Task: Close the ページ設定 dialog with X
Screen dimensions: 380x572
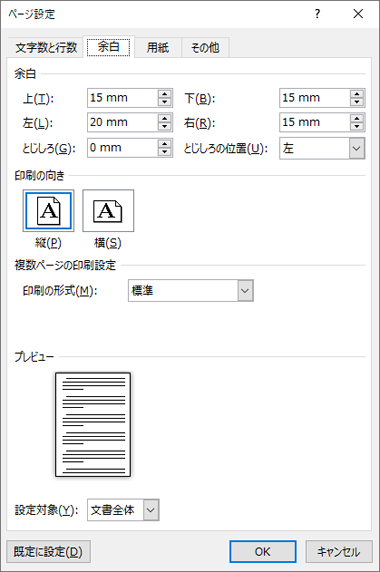Action: pos(358,14)
